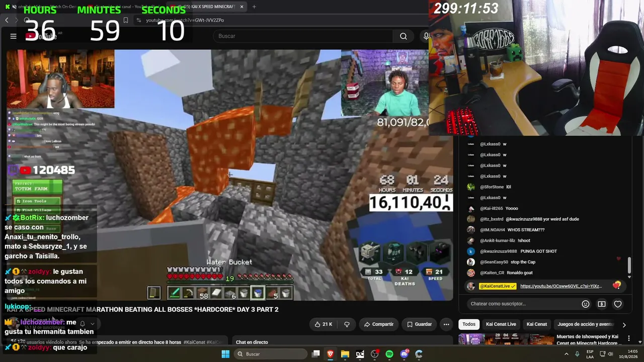Click the @SforStone chat username
644x362 pixels.
click(x=492, y=187)
